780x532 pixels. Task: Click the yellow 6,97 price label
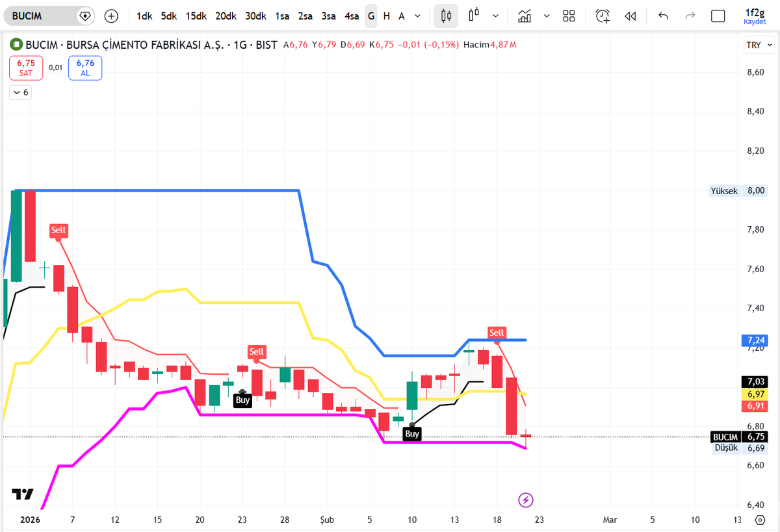[x=754, y=394]
